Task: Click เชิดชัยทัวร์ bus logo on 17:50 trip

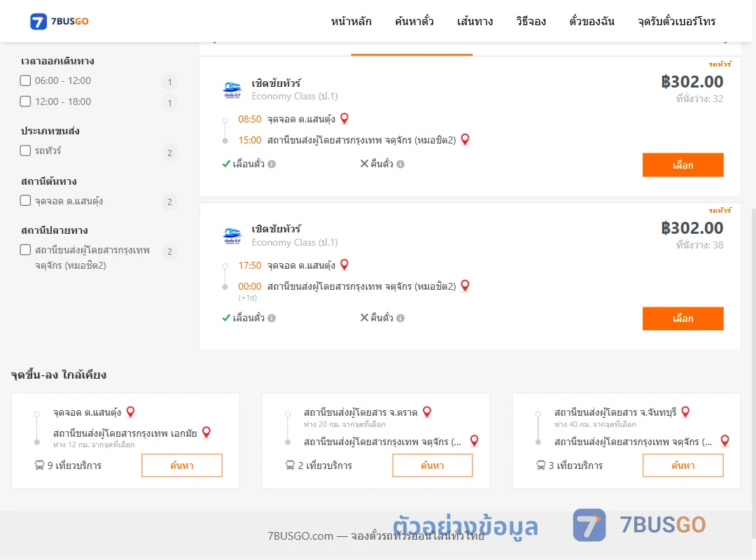Action: [232, 236]
